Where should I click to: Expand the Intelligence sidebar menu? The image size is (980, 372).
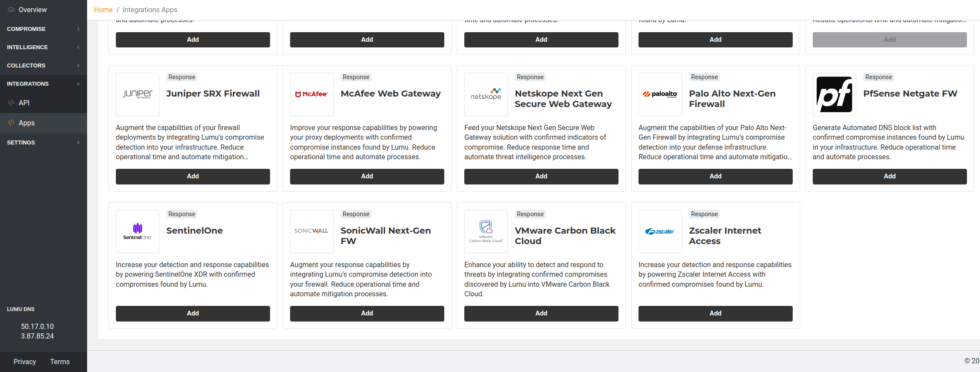pos(43,47)
